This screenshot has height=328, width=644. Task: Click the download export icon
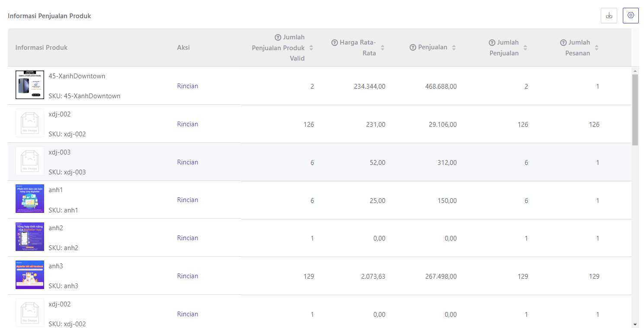(x=609, y=16)
